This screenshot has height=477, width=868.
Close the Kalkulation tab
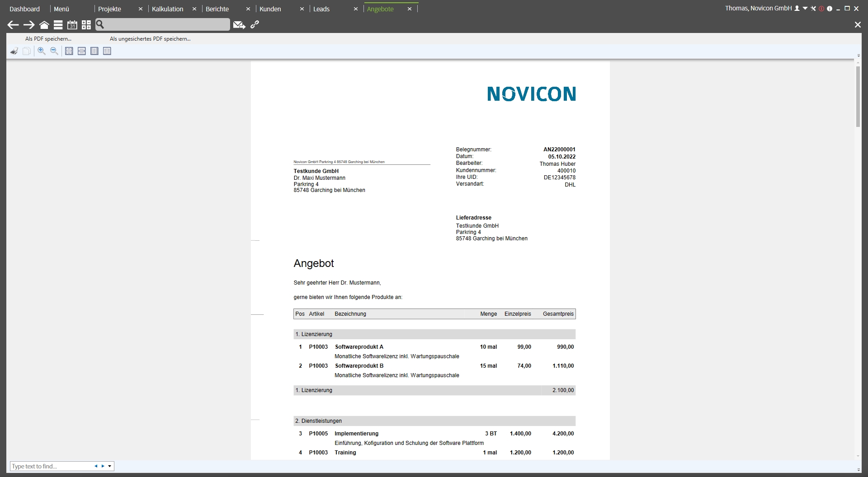click(x=194, y=9)
